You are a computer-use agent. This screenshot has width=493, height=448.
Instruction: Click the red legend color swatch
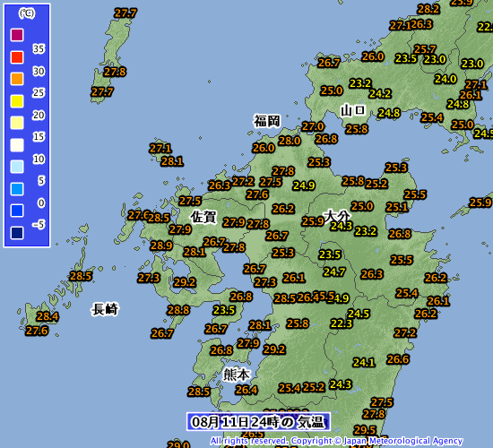(x=17, y=57)
